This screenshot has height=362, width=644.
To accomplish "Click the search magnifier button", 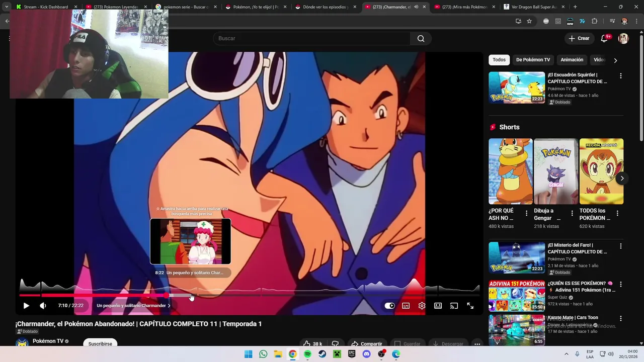I will [421, 38].
